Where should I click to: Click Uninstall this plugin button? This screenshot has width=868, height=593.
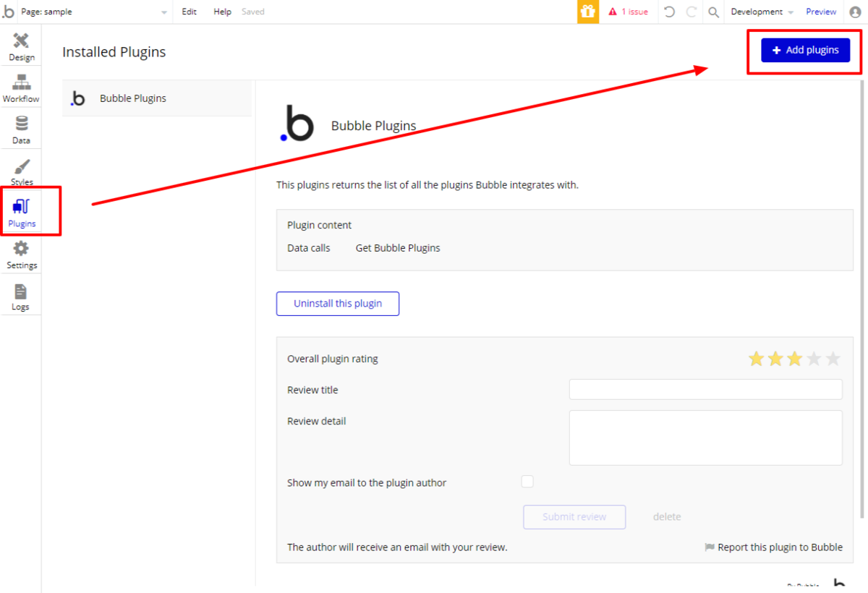tap(338, 304)
